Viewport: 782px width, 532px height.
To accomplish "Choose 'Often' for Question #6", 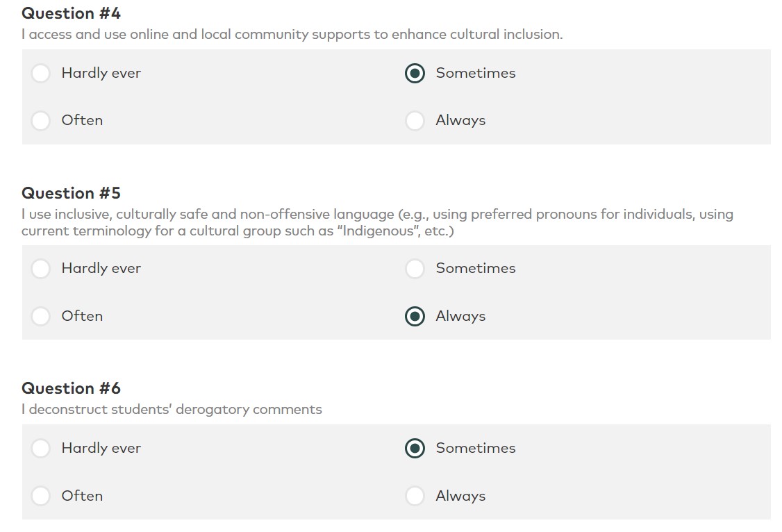I will coord(40,496).
